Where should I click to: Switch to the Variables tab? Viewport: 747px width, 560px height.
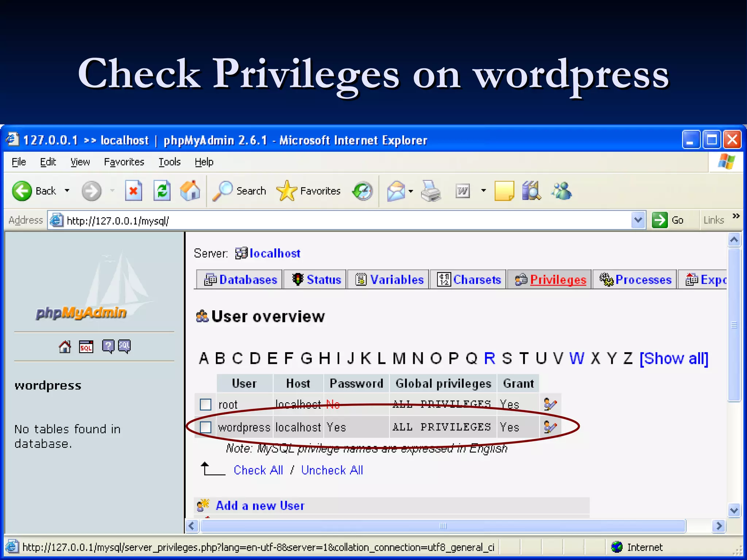pyautogui.click(x=388, y=280)
